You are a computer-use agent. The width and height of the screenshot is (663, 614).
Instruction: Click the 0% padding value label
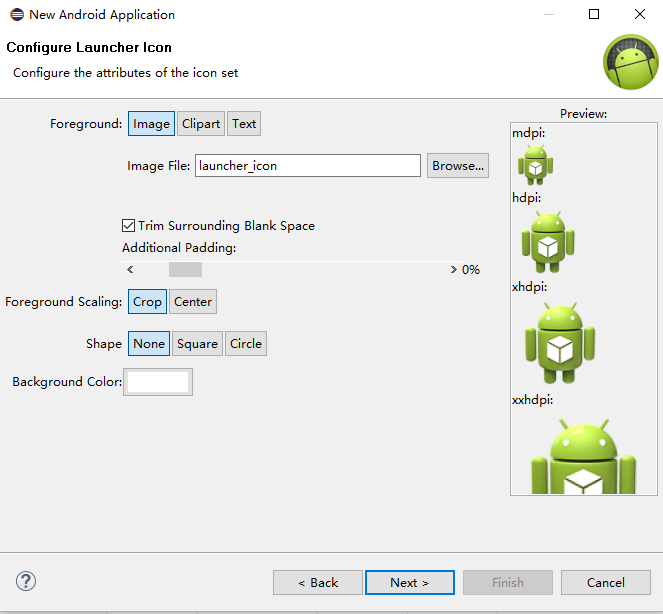(471, 270)
